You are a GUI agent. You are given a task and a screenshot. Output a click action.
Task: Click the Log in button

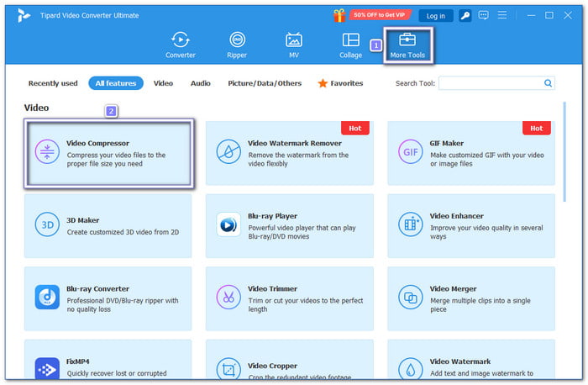(x=436, y=16)
